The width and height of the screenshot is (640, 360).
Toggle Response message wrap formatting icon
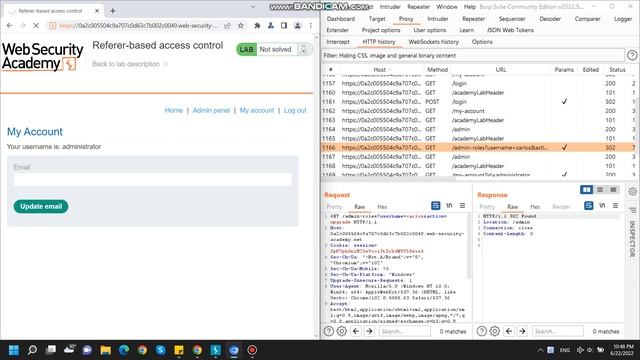588,206
